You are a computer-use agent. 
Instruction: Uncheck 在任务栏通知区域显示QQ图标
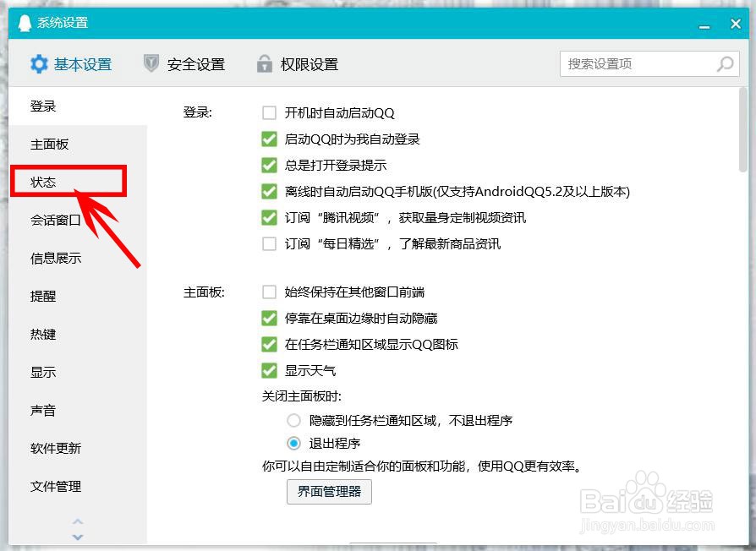click(269, 344)
